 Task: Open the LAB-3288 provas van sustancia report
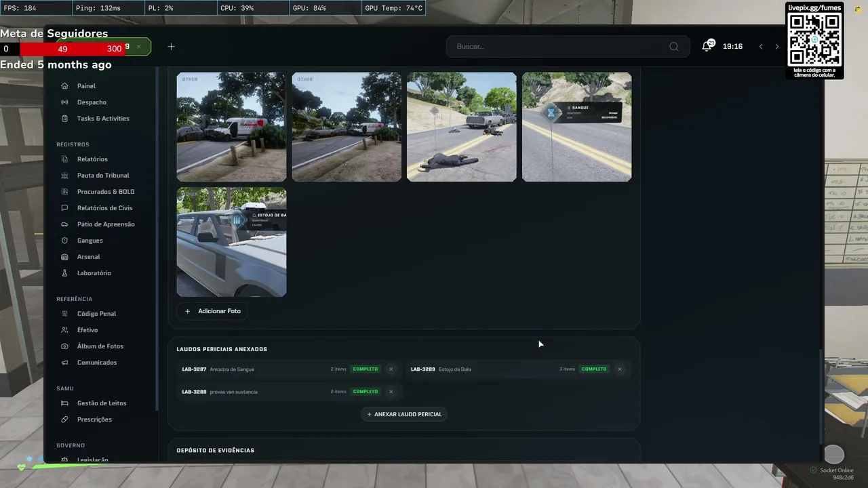pyautogui.click(x=290, y=392)
